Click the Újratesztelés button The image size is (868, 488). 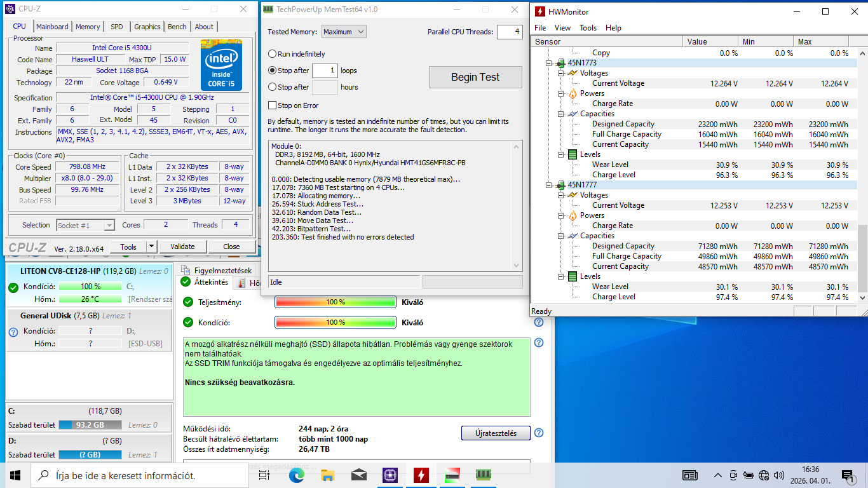496,433
